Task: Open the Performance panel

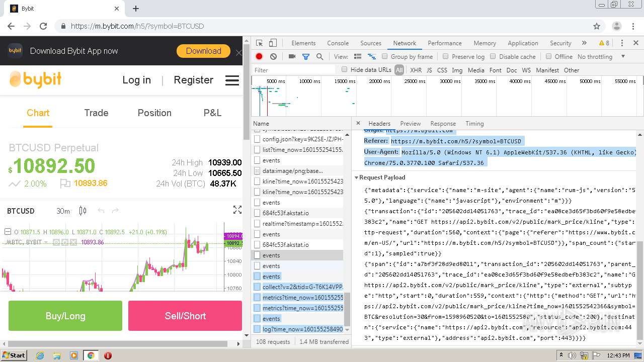Action: click(445, 43)
